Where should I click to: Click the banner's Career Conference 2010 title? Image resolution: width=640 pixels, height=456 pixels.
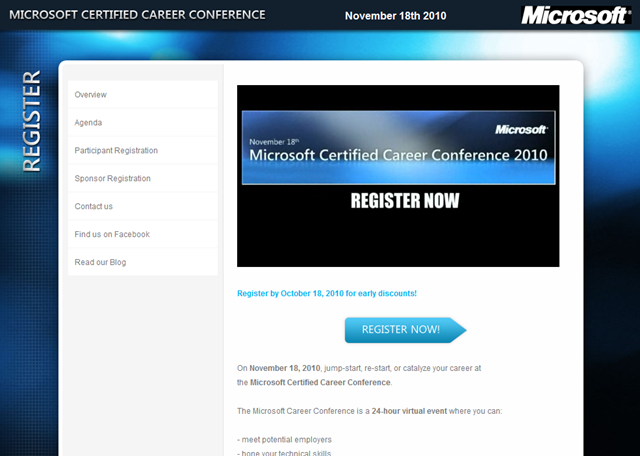coord(397,155)
